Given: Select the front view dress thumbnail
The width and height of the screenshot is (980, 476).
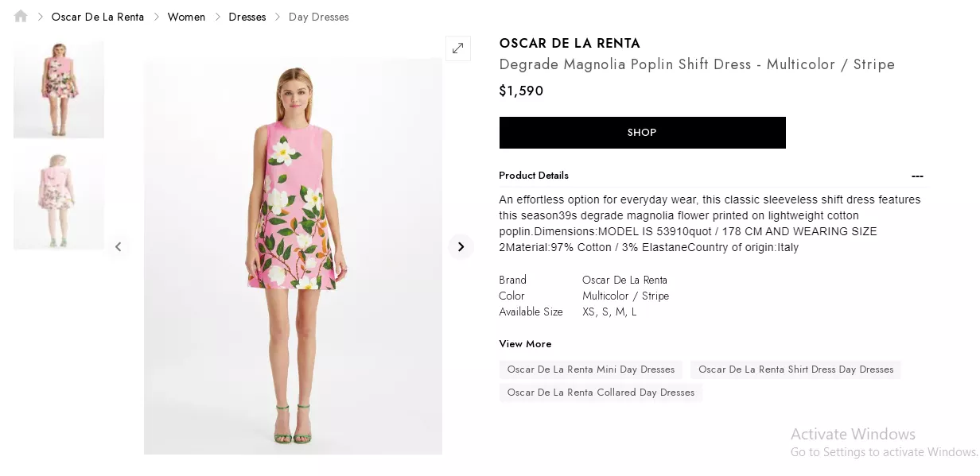Looking at the screenshot, I should tap(59, 88).
